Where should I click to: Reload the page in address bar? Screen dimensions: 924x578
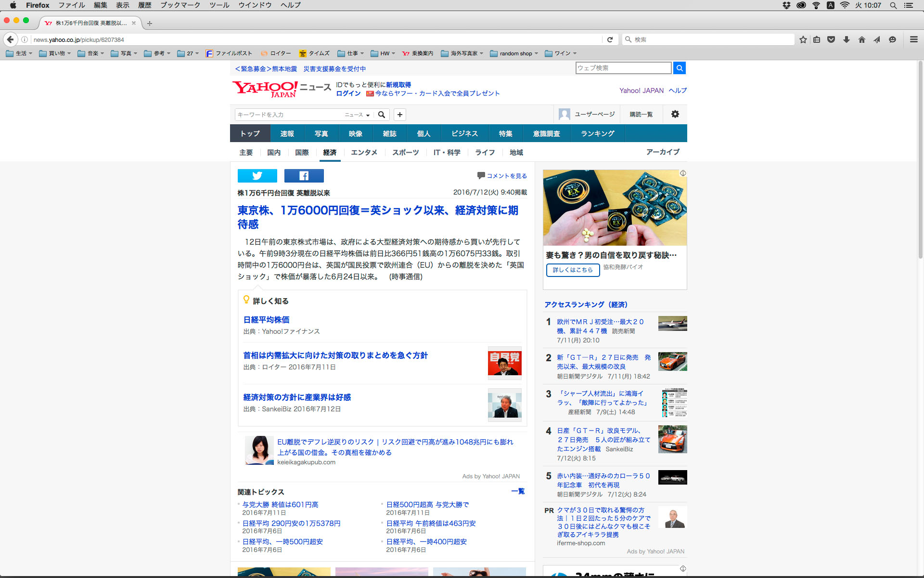point(610,39)
